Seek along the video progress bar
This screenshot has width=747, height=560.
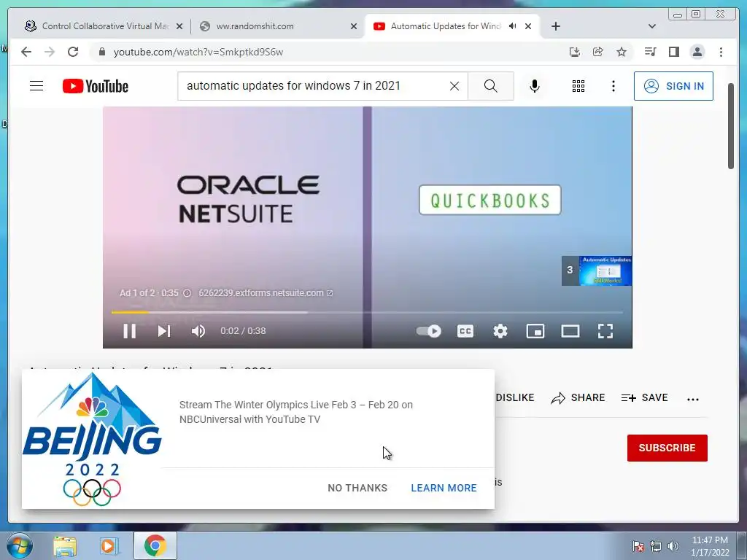pos(367,312)
